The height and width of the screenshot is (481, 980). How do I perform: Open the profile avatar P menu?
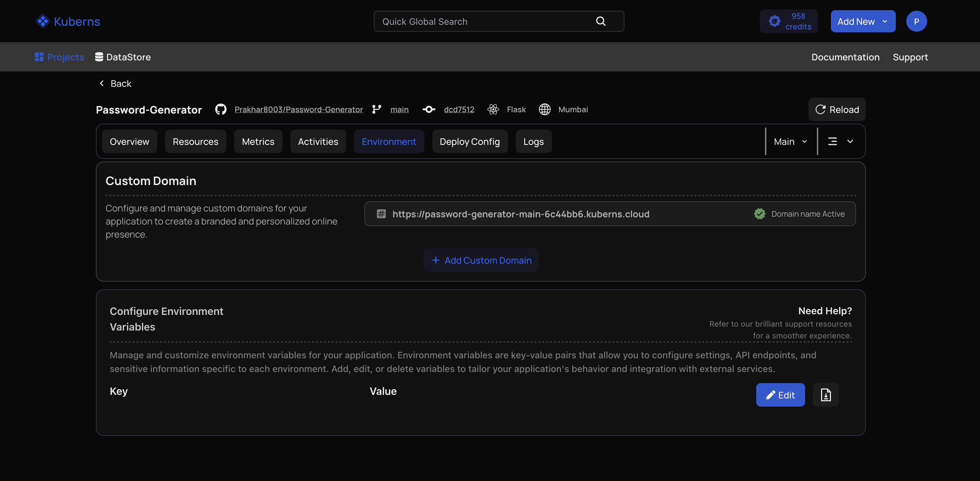pyautogui.click(x=916, y=21)
